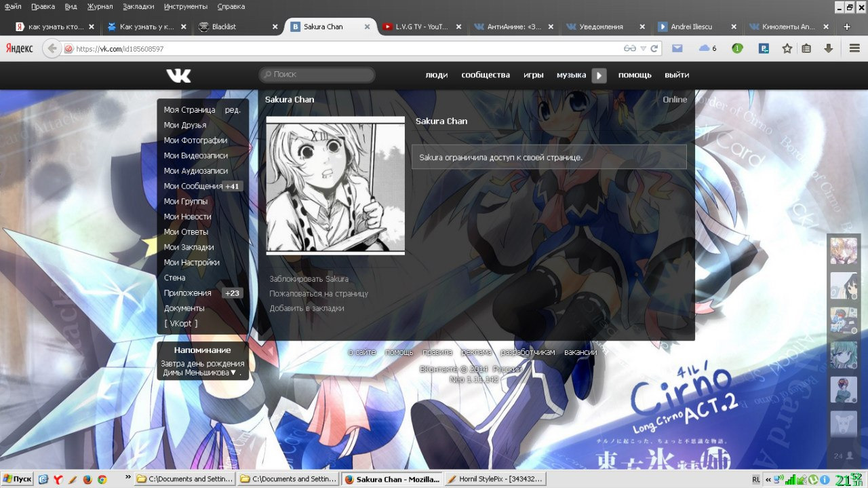
Task: Reload the page with the refresh icon
Action: point(654,49)
